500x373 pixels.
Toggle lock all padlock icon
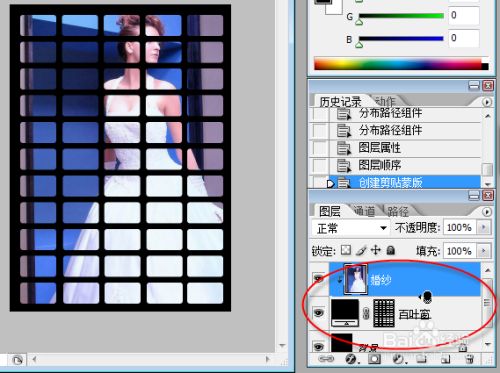click(390, 250)
